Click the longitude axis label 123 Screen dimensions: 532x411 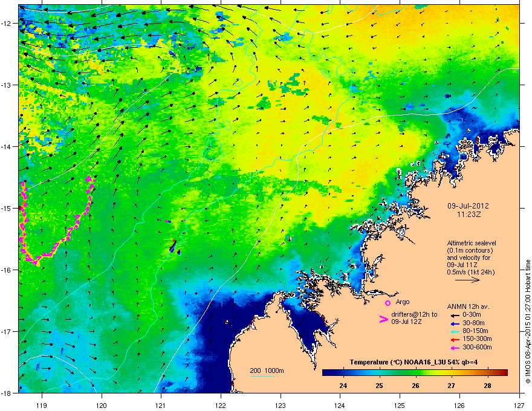pyautogui.click(x=281, y=405)
